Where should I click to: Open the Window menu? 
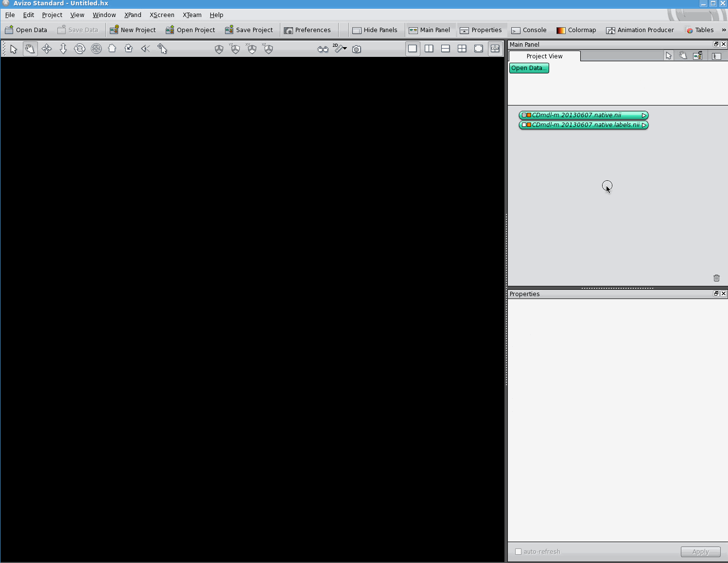(x=104, y=15)
